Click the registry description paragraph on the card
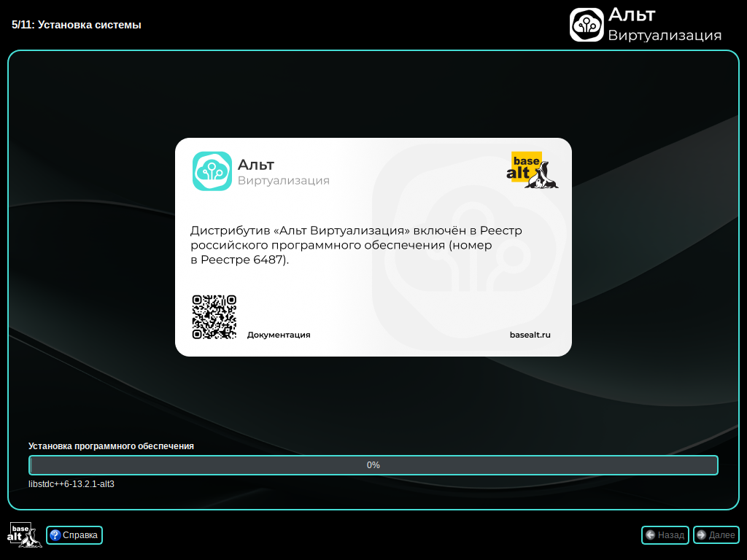 click(356, 245)
